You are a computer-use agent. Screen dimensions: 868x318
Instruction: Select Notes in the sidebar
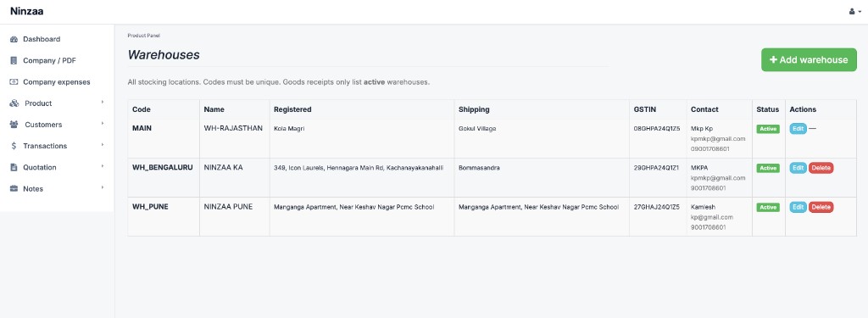33,189
